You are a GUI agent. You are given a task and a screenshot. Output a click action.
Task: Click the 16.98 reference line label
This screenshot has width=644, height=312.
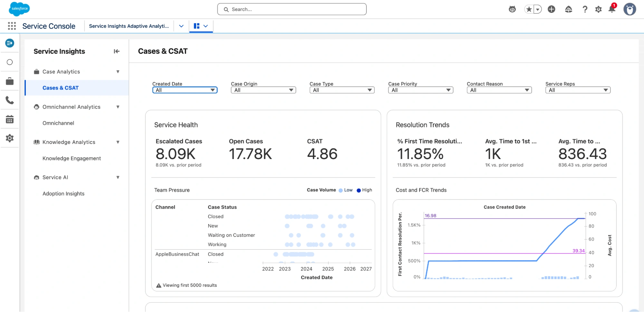[x=430, y=216]
